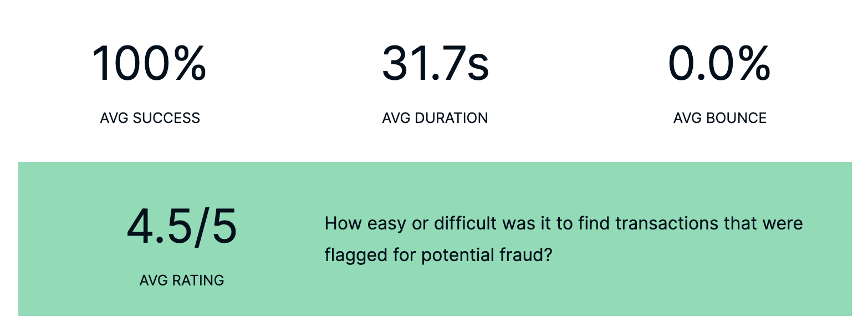868x327 pixels.
Task: Click the 31.7s average duration value
Action: point(435,64)
